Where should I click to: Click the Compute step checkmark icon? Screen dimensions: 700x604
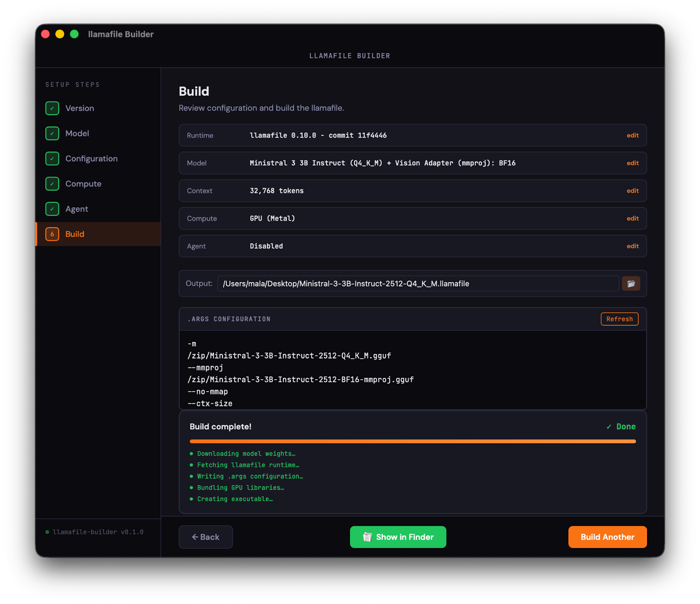coord(52,184)
